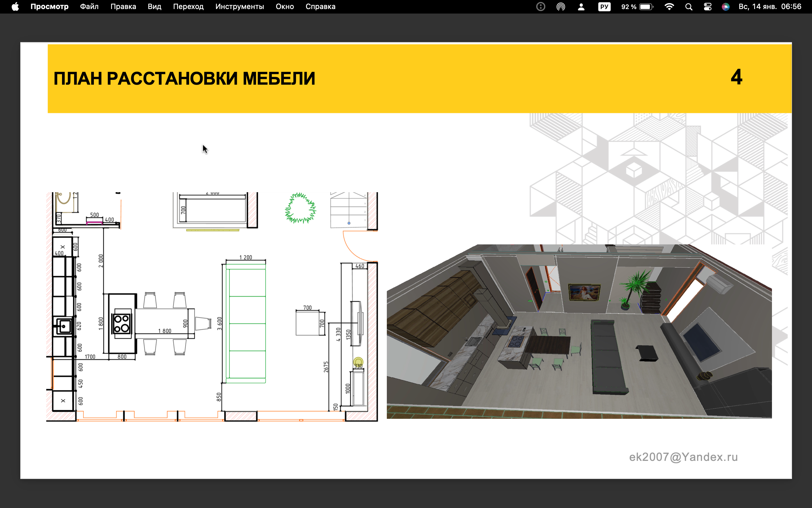Click the 3D room render image
The image size is (812, 508).
(x=579, y=331)
